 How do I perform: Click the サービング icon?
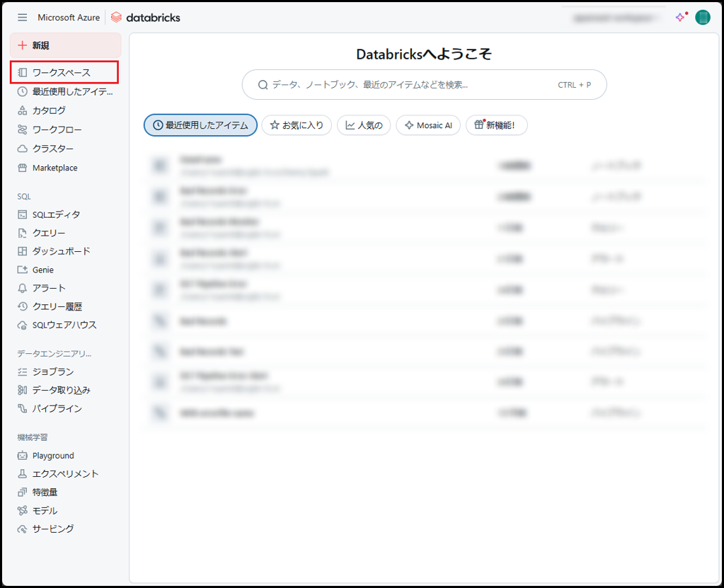pos(22,529)
